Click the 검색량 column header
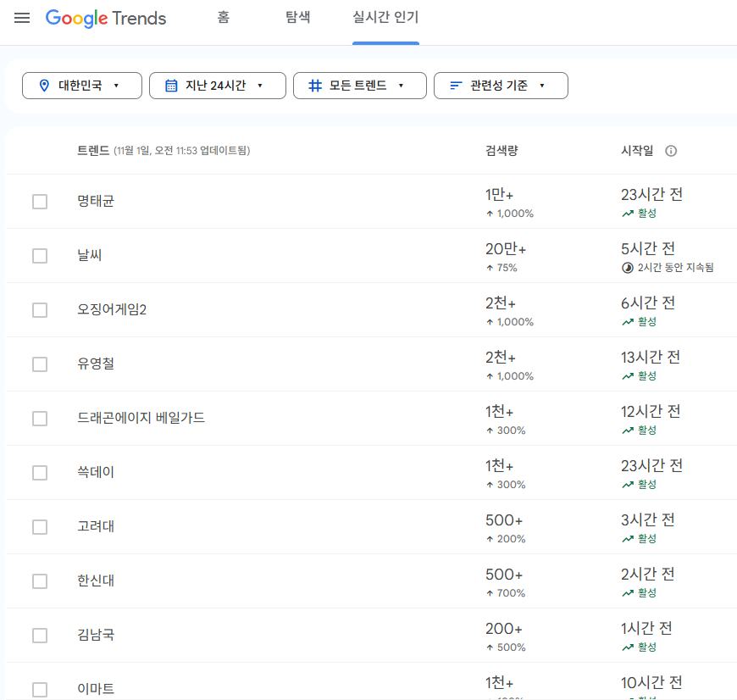This screenshot has height=700, width=737. [501, 151]
